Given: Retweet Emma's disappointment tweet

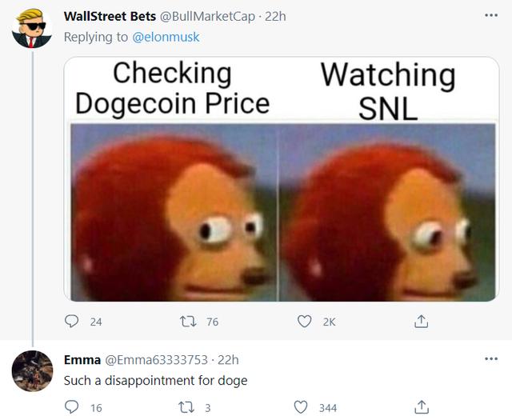Looking at the screenshot, I should click(186, 407).
